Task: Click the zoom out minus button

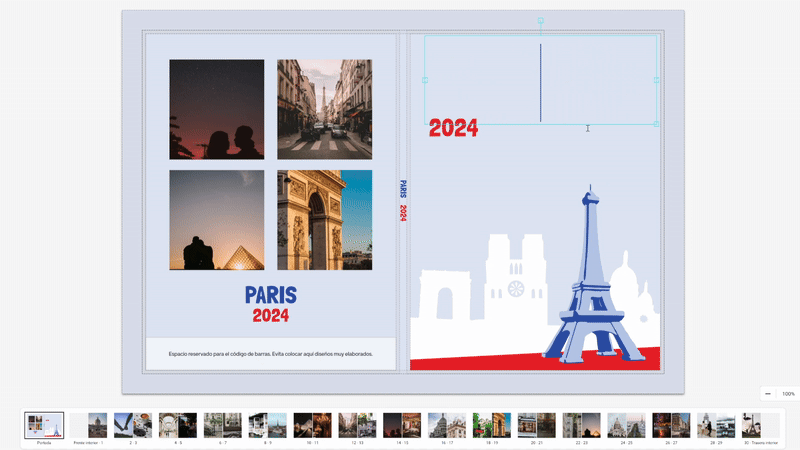Action: coord(768,393)
